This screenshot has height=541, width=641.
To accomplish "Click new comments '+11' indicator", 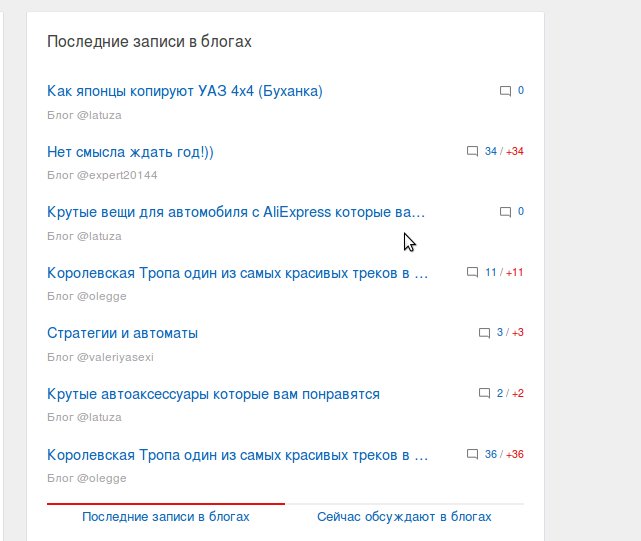I will [515, 272].
